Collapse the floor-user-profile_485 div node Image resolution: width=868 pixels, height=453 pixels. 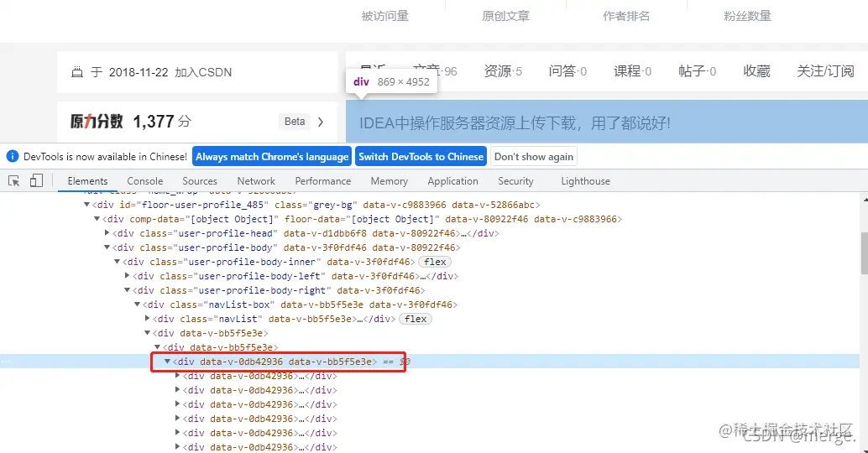(87, 205)
